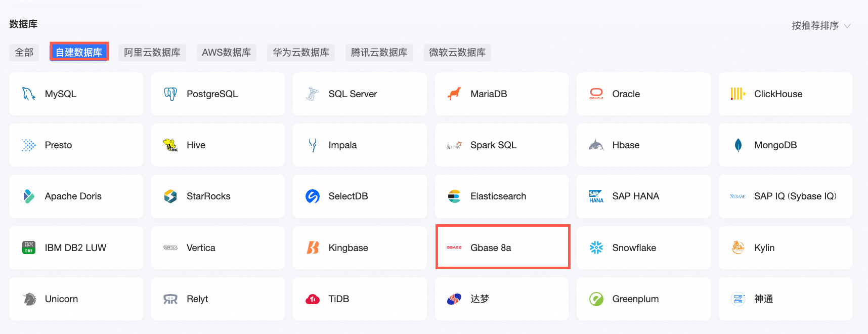Click the IBM DB2 green icon
This screenshot has width=868, height=334.
29,247
